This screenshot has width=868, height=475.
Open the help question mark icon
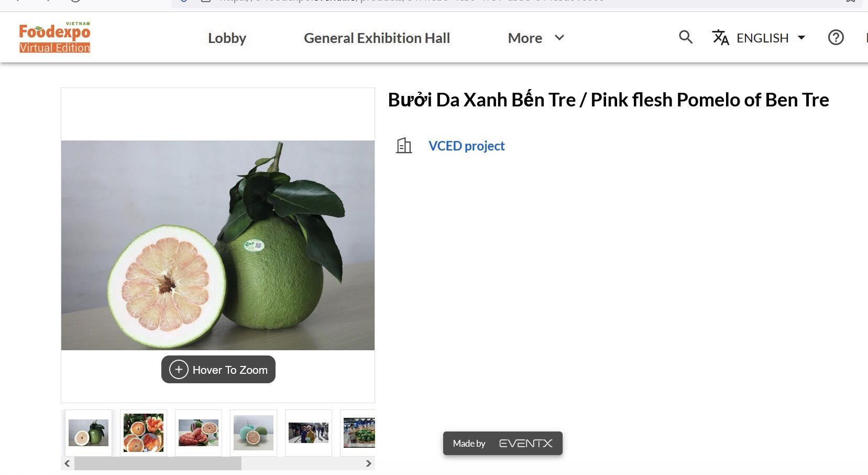836,38
